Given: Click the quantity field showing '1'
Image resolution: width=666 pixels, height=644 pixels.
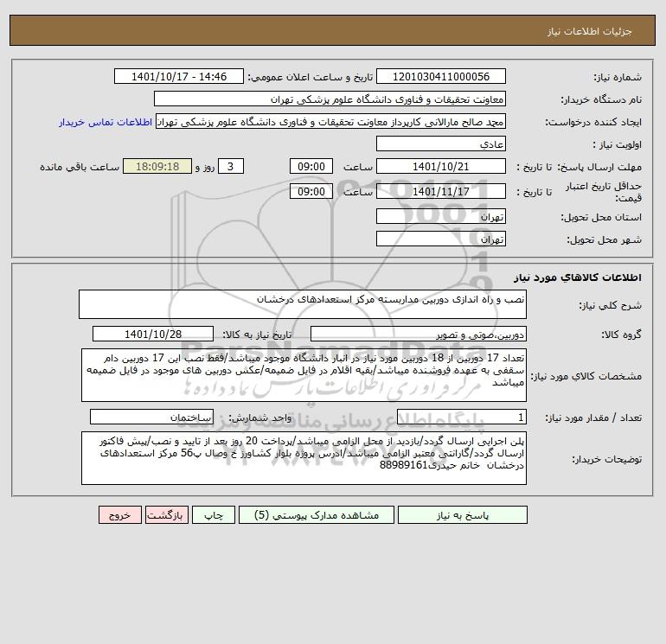Looking at the screenshot, I should click(462, 418).
